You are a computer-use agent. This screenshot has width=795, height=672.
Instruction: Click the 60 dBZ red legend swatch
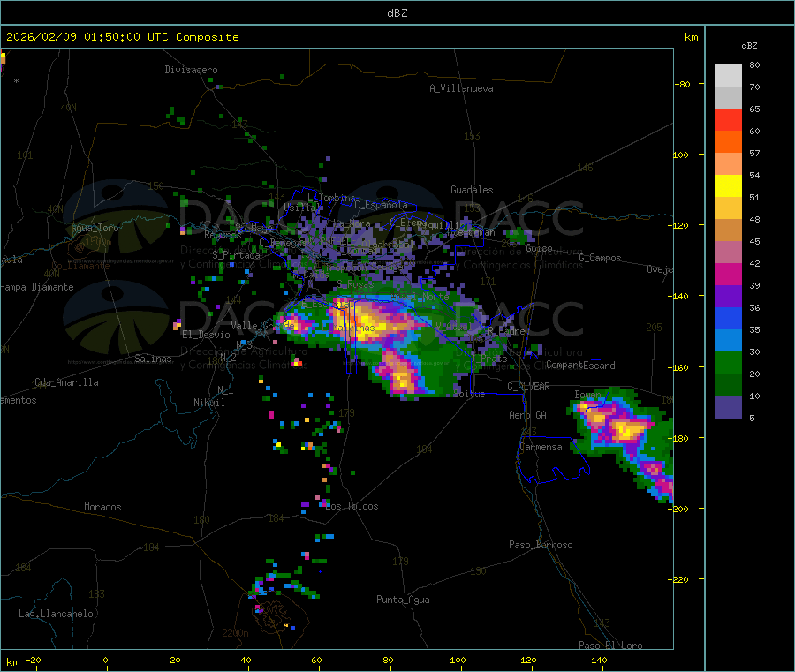coord(728,119)
